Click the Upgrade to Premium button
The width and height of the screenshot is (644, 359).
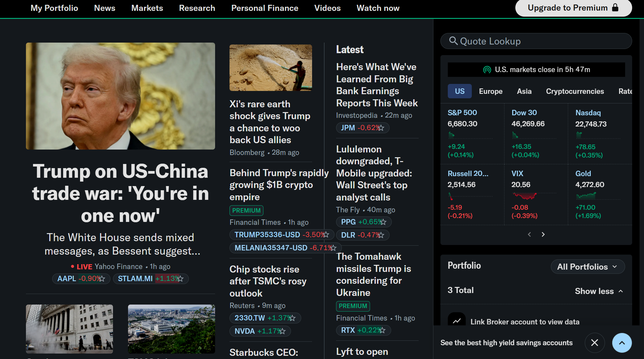coord(573,8)
